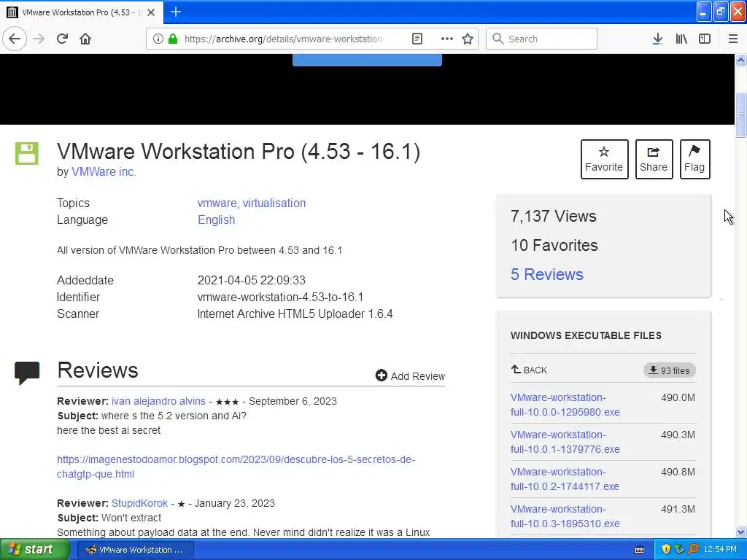Go back using the browser back arrow
This screenshot has width=747, height=560.
pos(15,39)
